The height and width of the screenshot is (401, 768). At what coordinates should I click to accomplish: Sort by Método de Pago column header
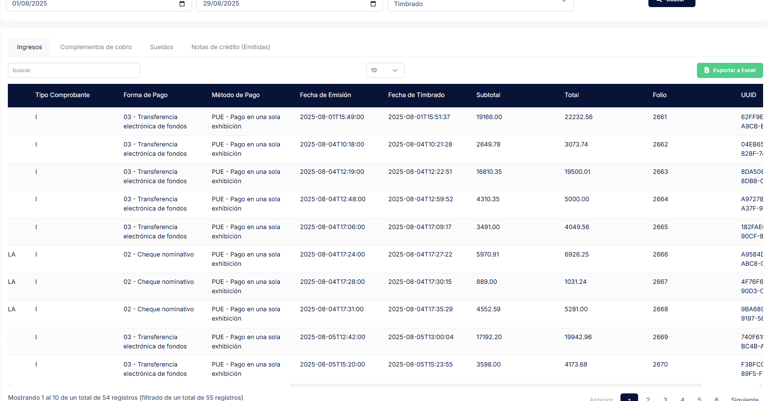pos(236,95)
